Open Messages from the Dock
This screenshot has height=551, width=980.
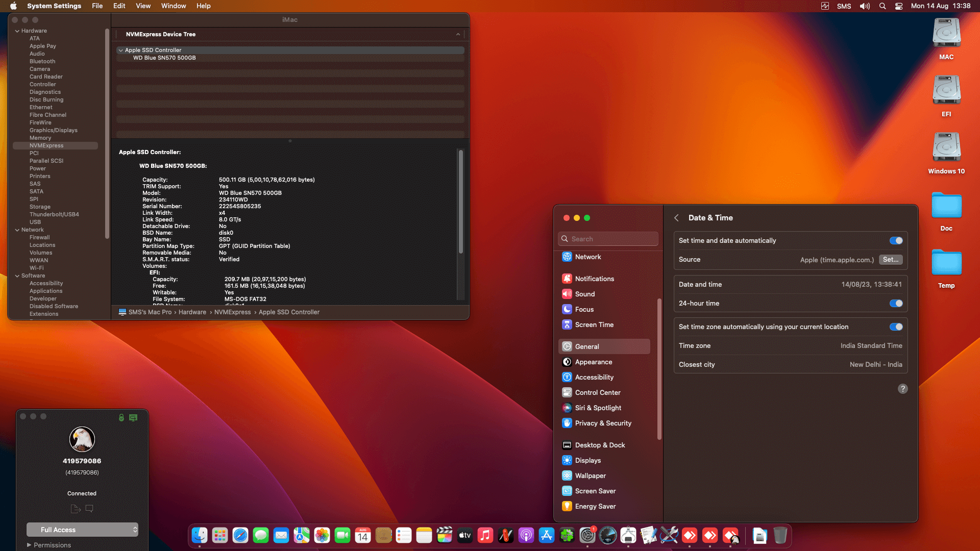coord(261,535)
